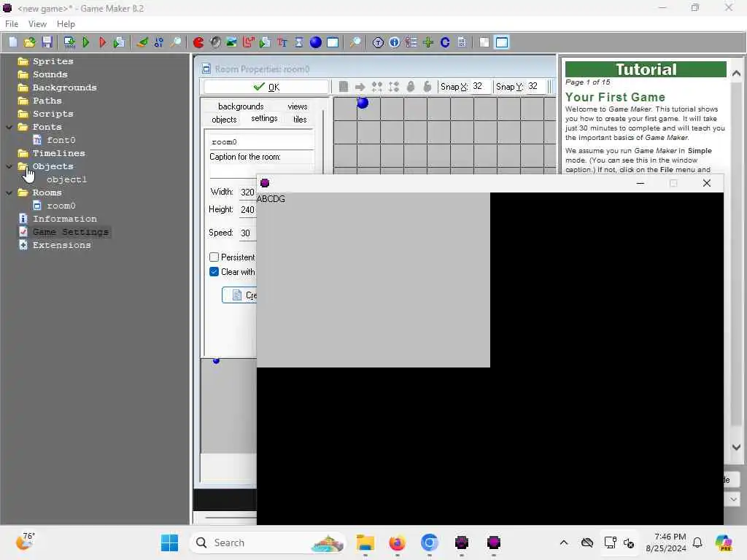Screen dimensions: 747x560
Task: Click the blue ball create object icon
Action: click(x=315, y=42)
